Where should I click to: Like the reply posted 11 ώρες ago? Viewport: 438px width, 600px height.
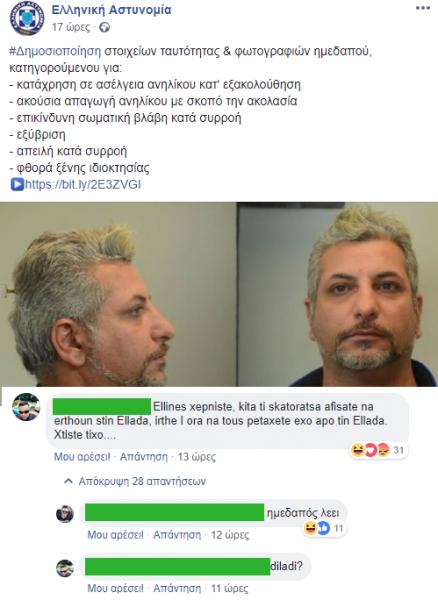[115, 589]
